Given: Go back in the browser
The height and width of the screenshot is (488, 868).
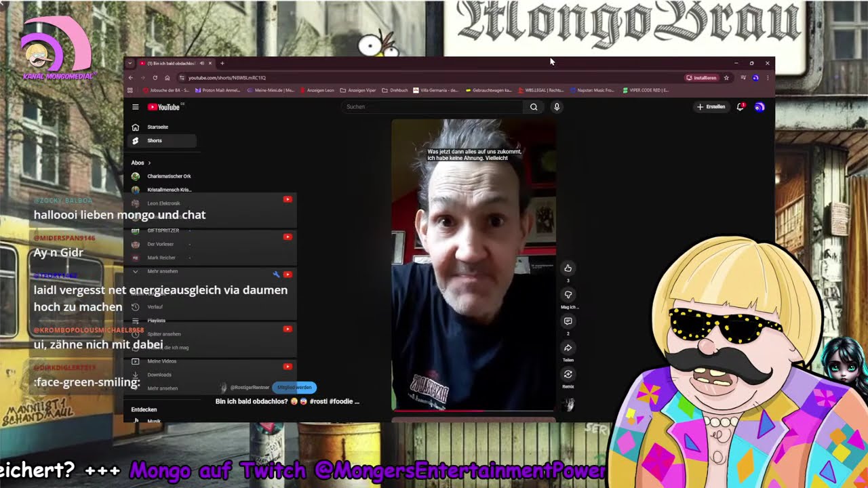Looking at the screenshot, I should point(131,78).
